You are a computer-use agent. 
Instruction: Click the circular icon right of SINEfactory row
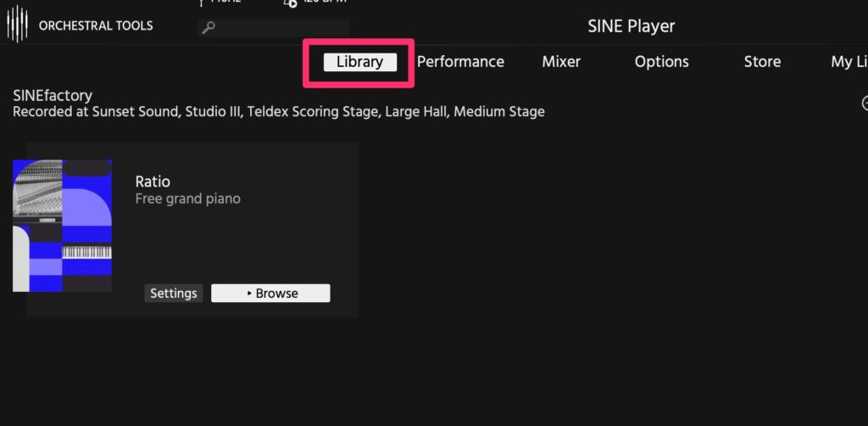pyautogui.click(x=864, y=104)
